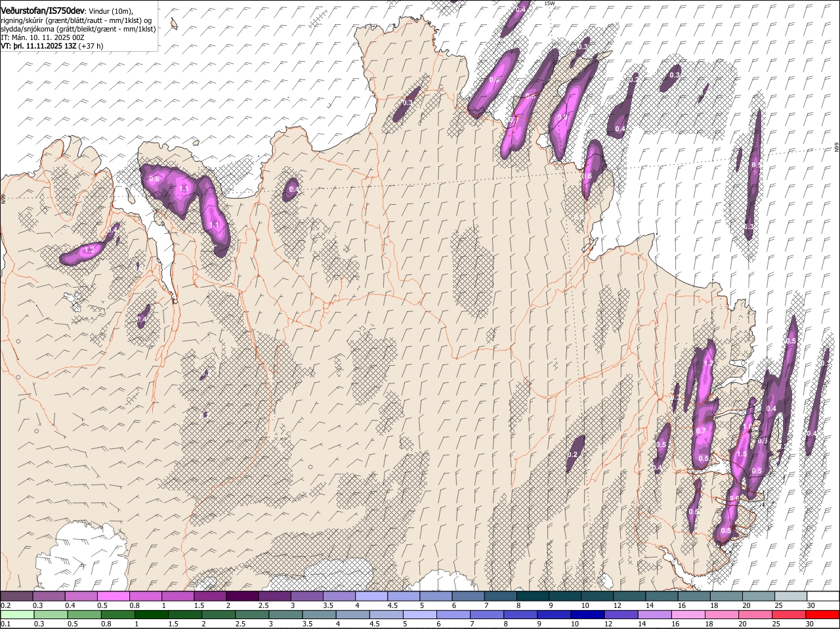Click the '0.1' label under the lower scale
This screenshot has height=629, width=840.
pyautogui.click(x=5, y=624)
